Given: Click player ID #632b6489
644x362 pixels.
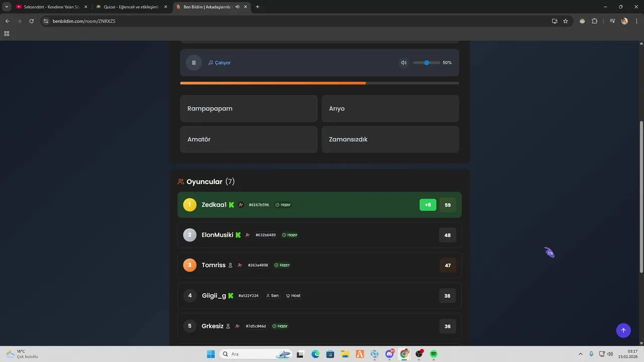Looking at the screenshot, I should click(266, 235).
